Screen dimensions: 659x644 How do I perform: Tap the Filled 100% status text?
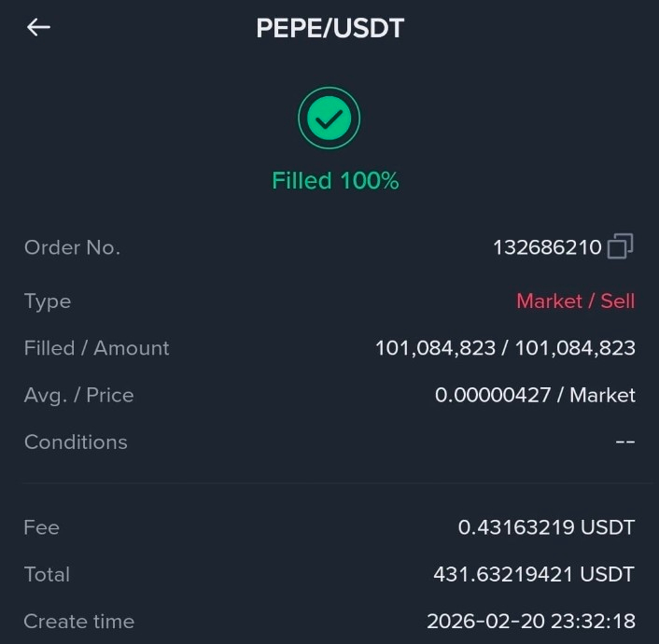(x=335, y=181)
